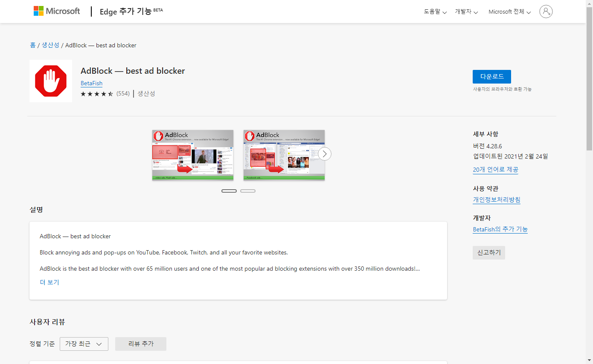Open 20개 언어로 제공 link
The image size is (593, 364).
coord(496,170)
